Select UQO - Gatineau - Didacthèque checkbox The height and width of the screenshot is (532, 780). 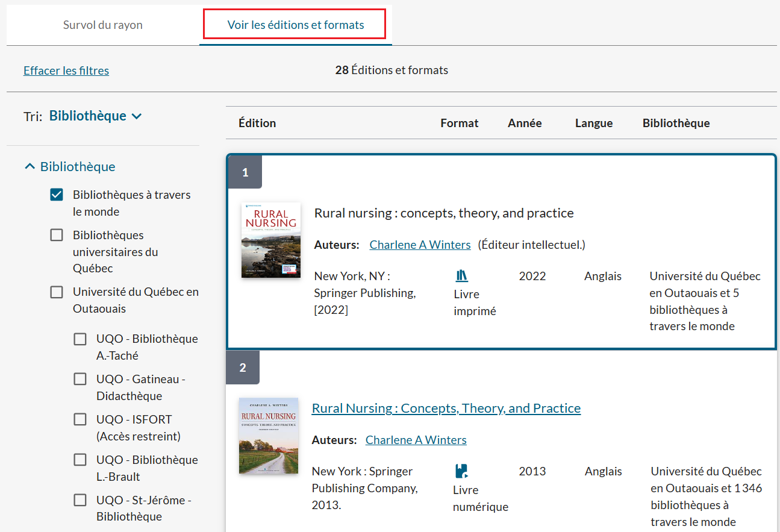pyautogui.click(x=80, y=380)
